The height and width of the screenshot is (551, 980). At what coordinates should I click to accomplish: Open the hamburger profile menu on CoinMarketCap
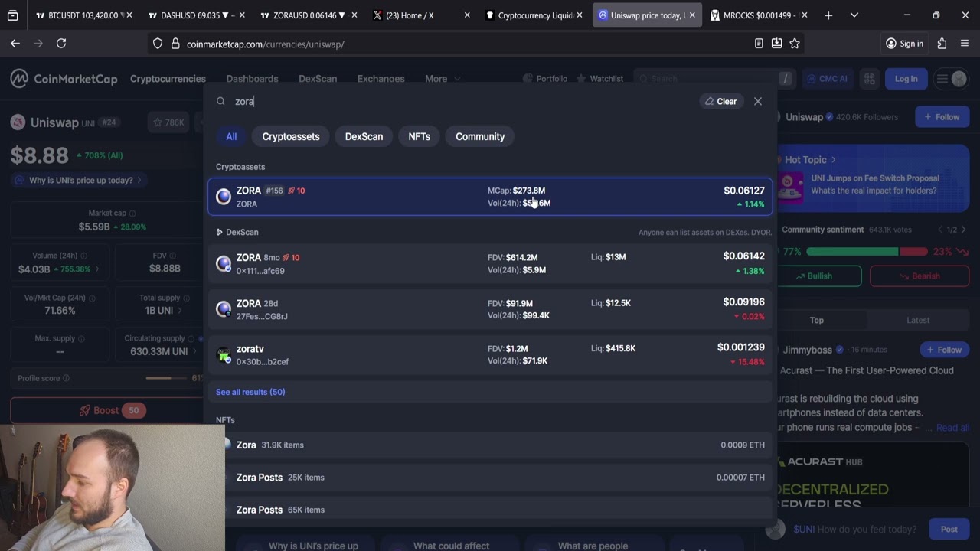tap(951, 79)
